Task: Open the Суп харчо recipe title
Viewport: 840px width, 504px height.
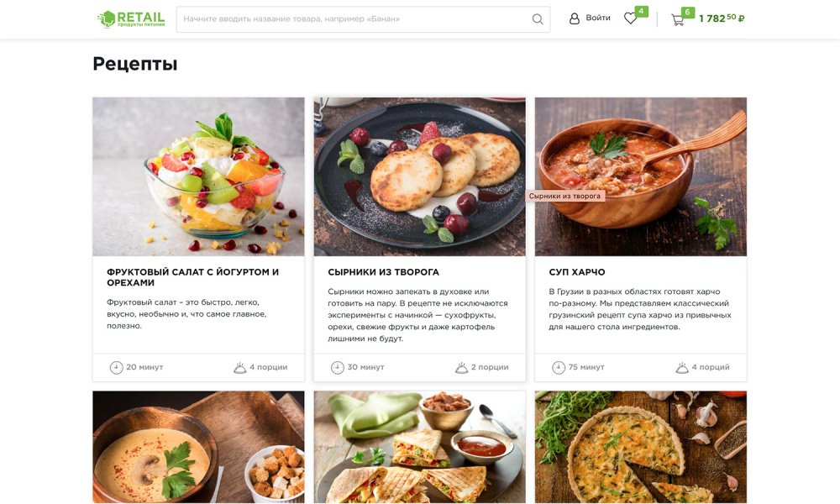Action: tap(577, 272)
